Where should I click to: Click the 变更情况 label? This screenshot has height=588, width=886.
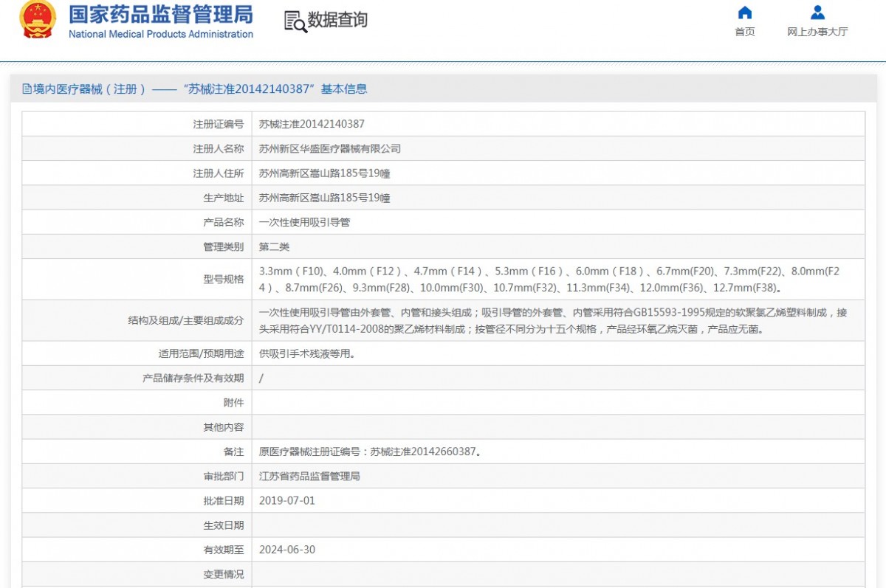pos(224,575)
